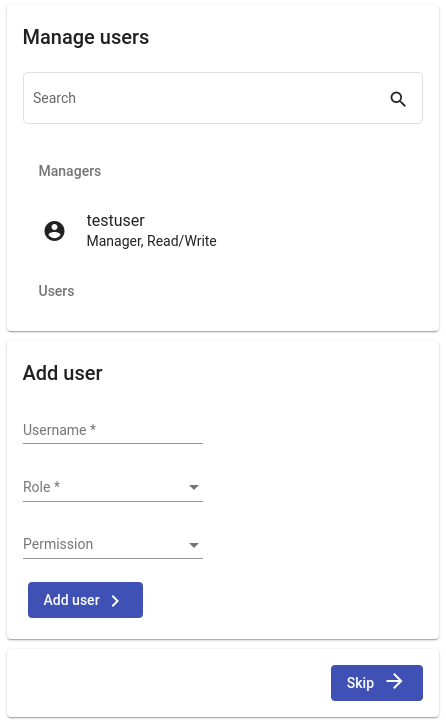446x726 pixels.
Task: Expand the Permission dropdown arrow
Action: click(194, 545)
